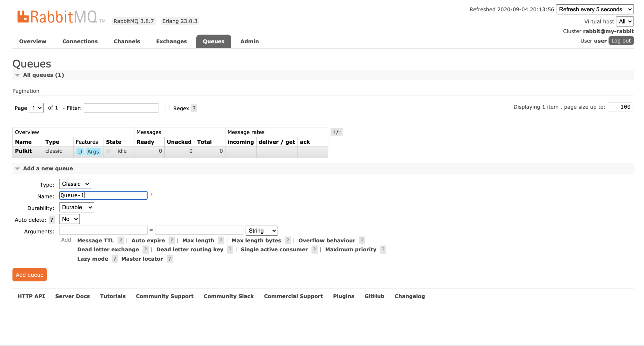
Task: Click the D durable feature badge
Action: pos(80,152)
